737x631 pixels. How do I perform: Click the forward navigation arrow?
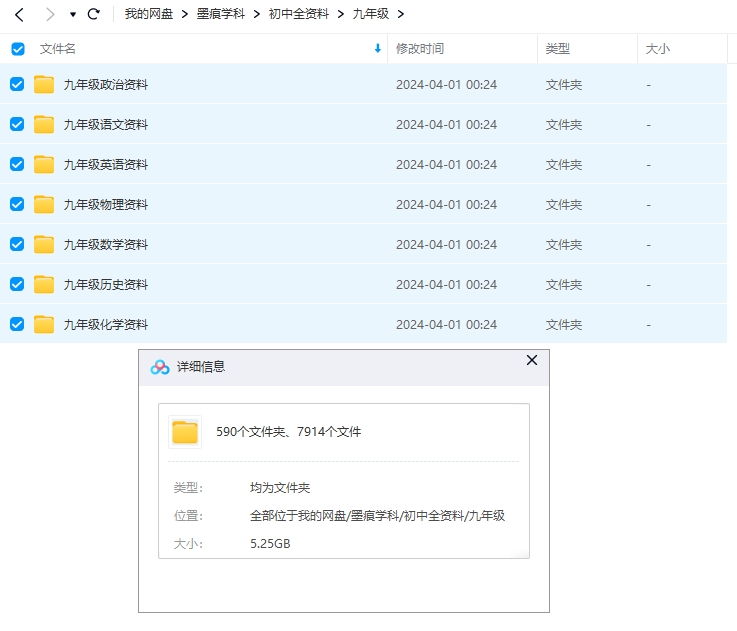49,15
